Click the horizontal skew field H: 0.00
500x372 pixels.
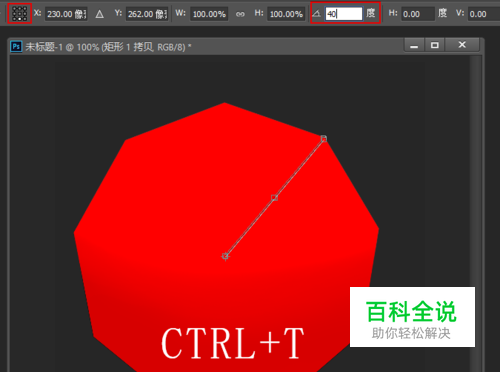click(418, 14)
